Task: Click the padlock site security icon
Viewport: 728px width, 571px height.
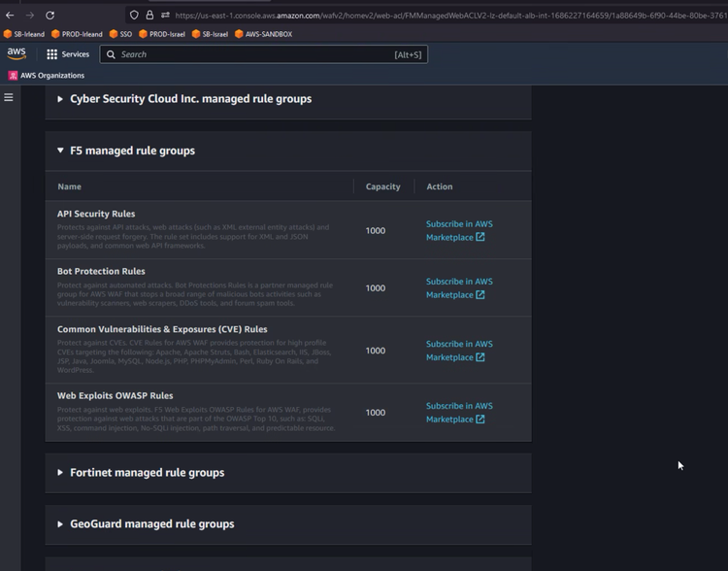Action: [x=149, y=15]
